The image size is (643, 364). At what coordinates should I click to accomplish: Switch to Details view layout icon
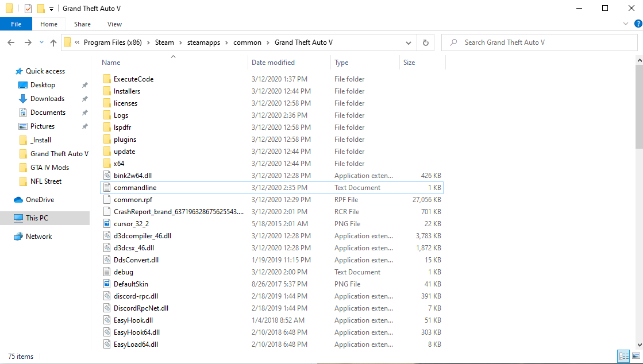(x=623, y=356)
